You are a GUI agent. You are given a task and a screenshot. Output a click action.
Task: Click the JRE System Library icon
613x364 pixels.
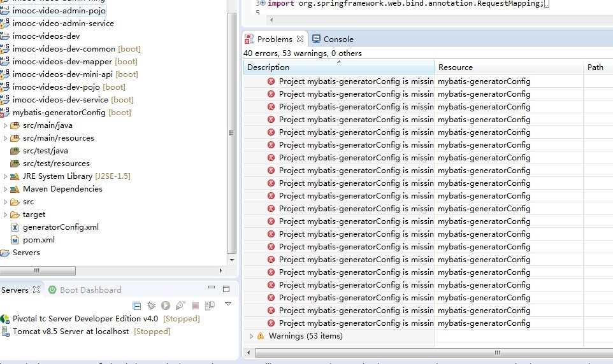15,176
